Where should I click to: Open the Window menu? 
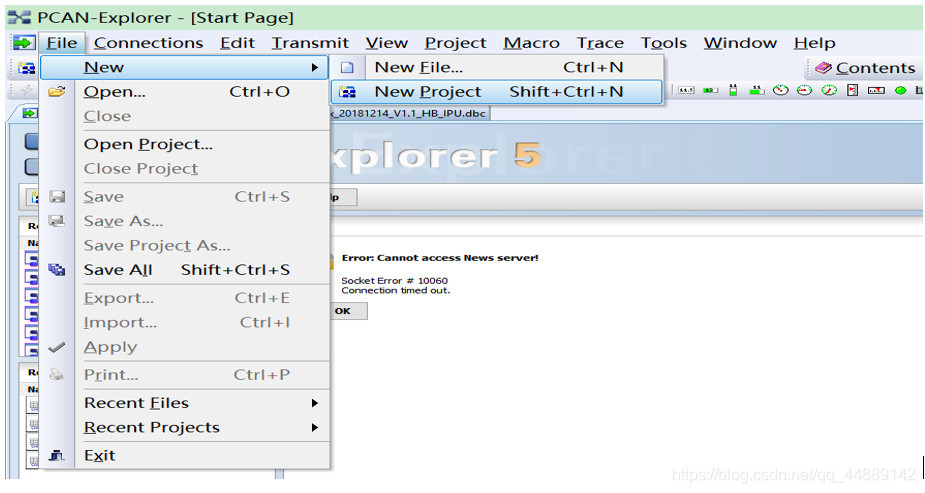[740, 42]
